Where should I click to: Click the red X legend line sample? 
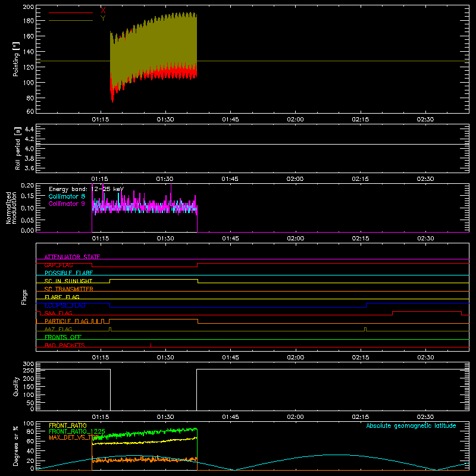(x=70, y=12)
